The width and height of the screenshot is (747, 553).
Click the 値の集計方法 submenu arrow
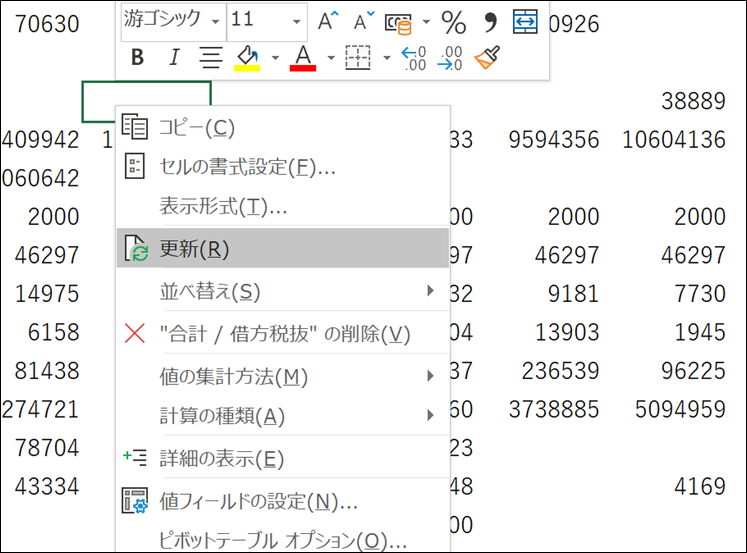pos(430,376)
